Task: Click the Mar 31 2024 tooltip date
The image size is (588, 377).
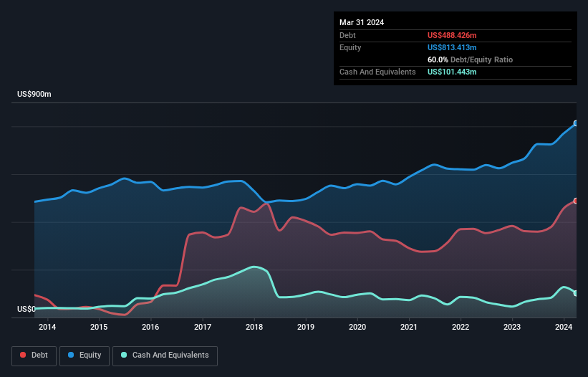Action: pos(362,22)
